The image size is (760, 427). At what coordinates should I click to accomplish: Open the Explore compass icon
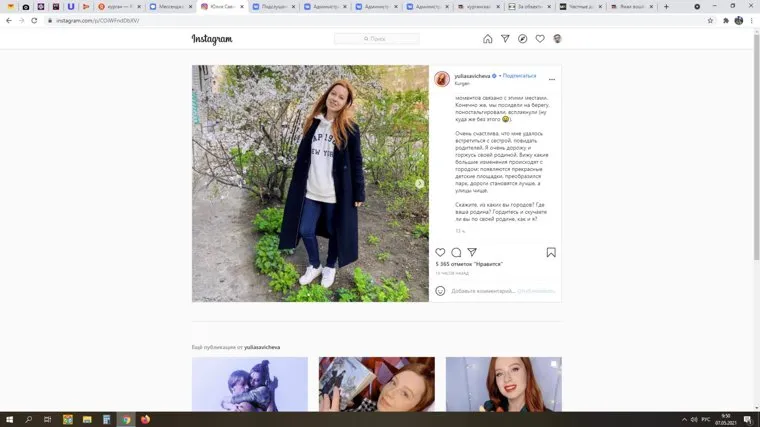click(x=522, y=39)
